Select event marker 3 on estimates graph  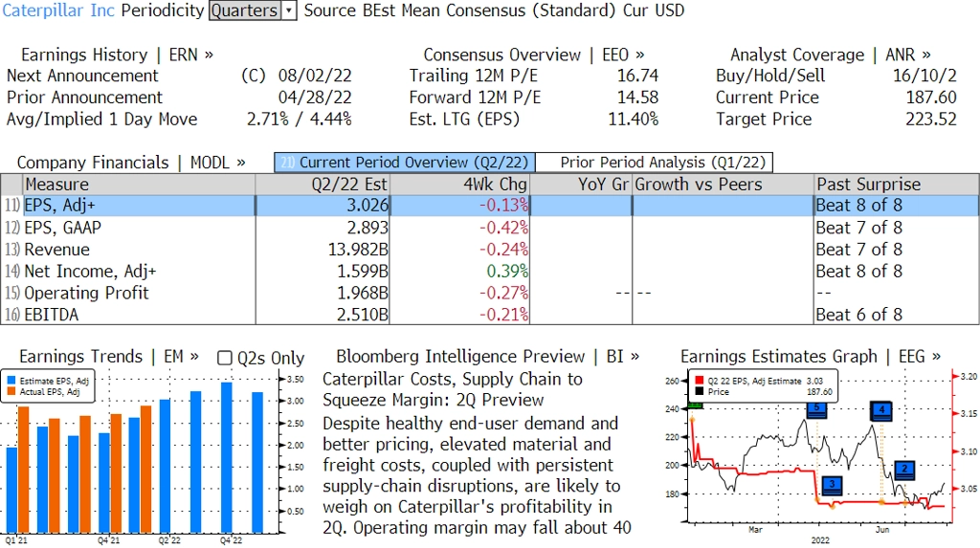(832, 485)
